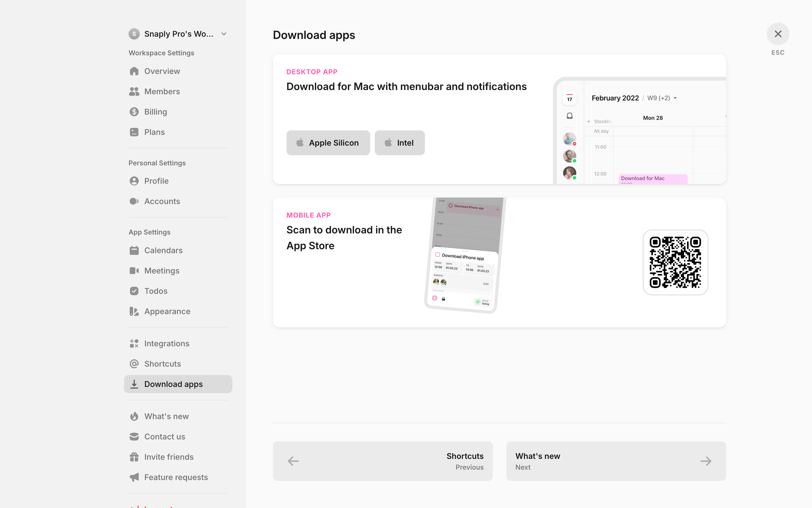Open Profile personal settings
This screenshot has height=508, width=812.
click(178, 181)
